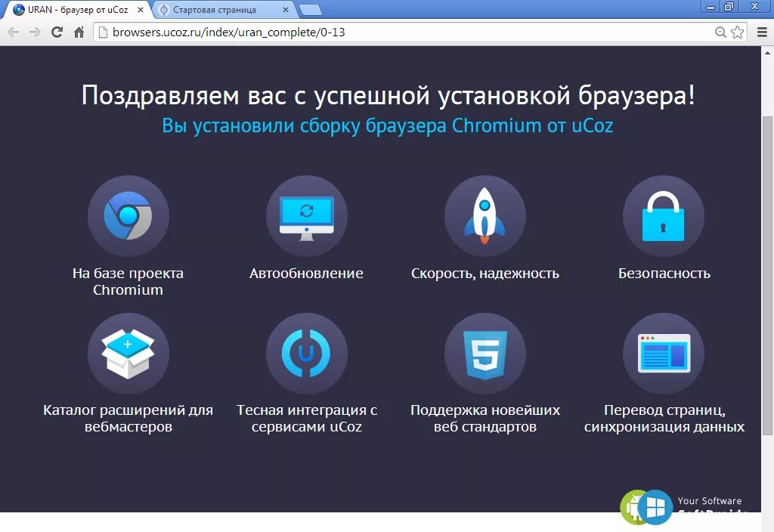This screenshot has width=774, height=532.
Task: Click the uCoz integration icon
Action: tap(307, 354)
